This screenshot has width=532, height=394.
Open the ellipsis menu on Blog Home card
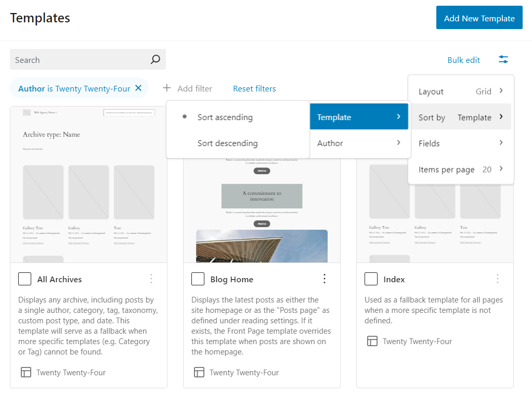tap(324, 279)
